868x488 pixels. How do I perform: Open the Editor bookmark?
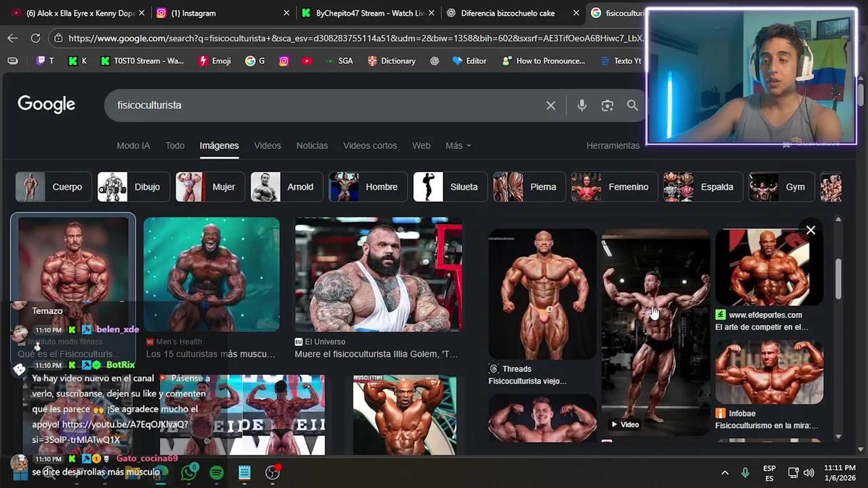[469, 60]
